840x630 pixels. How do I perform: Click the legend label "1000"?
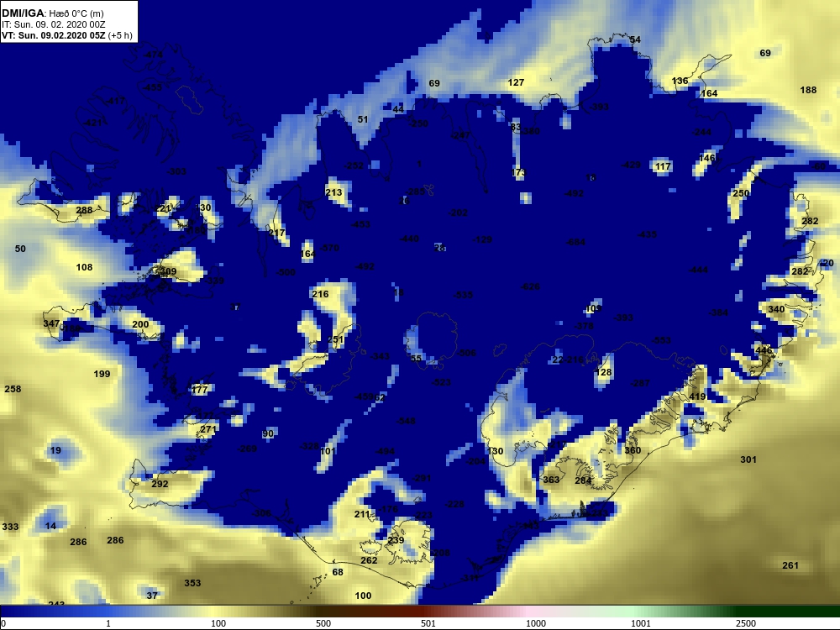(536, 623)
